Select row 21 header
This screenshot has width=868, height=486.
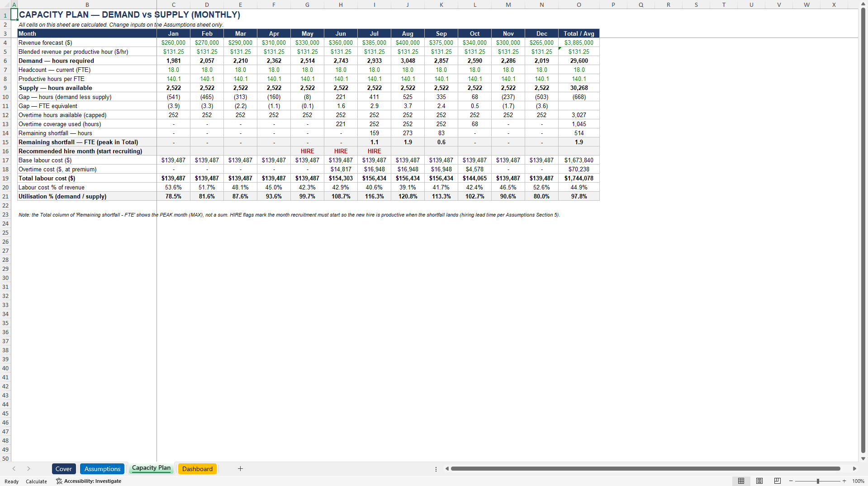(x=5, y=196)
